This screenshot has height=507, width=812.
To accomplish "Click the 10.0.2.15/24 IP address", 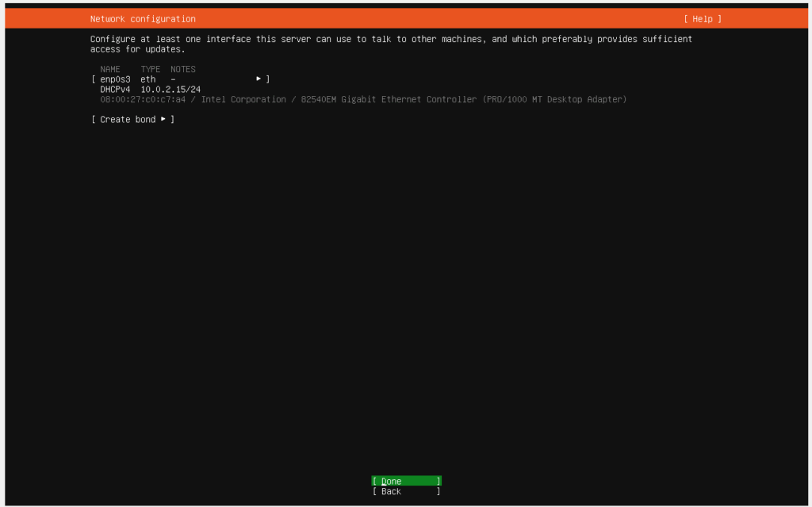I will (x=170, y=90).
